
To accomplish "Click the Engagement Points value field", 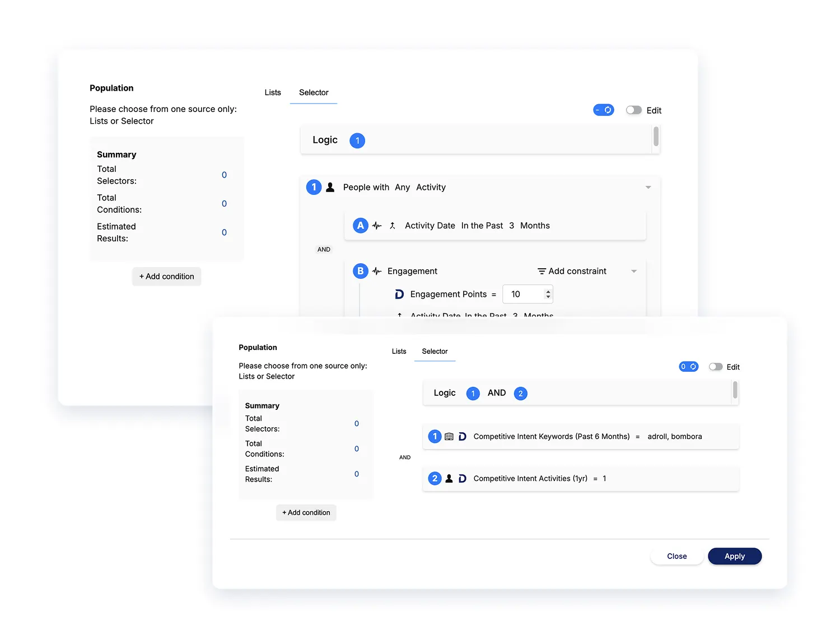I will (x=523, y=295).
